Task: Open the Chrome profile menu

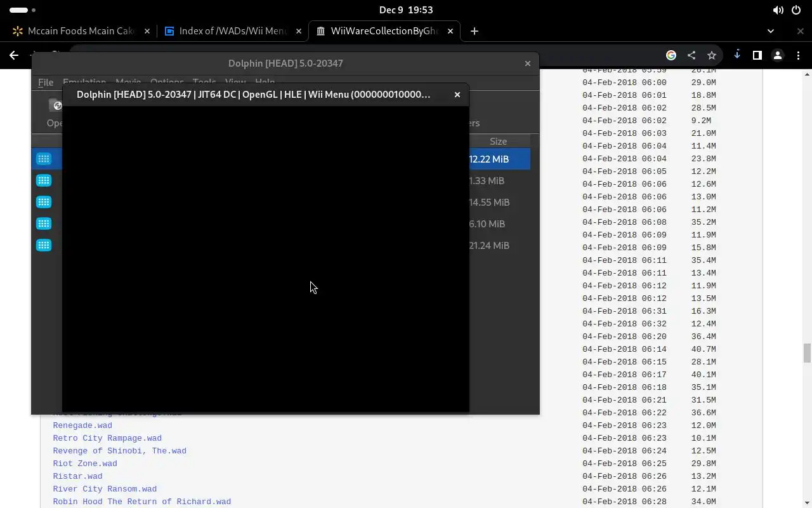Action: (778, 55)
